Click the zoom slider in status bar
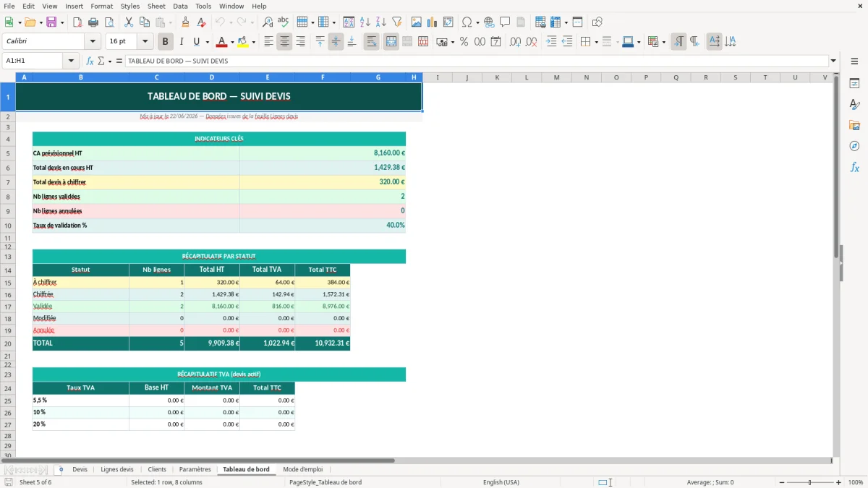This screenshot has height=488, width=868. coord(810,482)
